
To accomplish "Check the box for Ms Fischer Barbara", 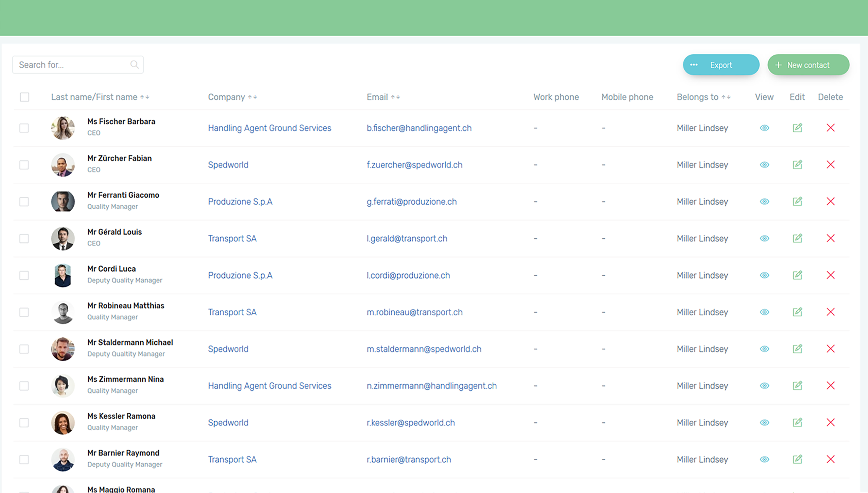I will coord(24,128).
